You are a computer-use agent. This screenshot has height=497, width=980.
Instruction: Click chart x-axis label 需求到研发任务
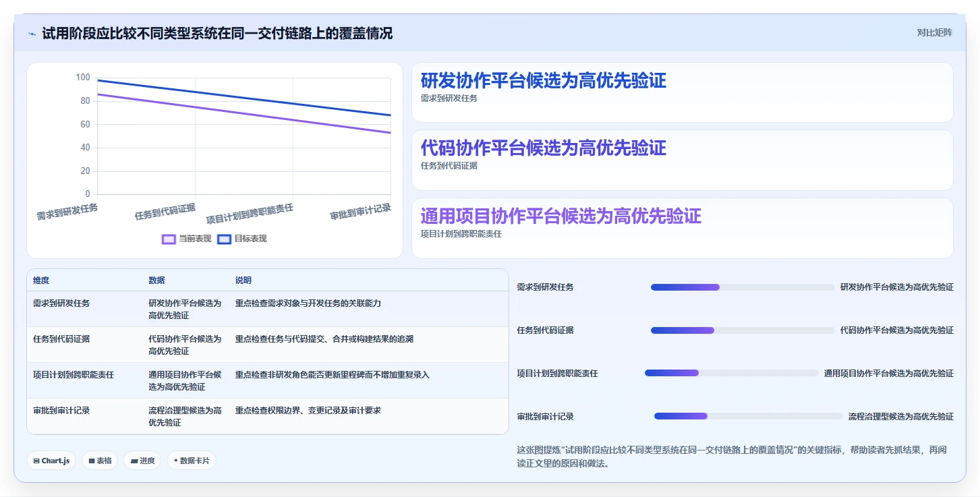click(x=67, y=212)
